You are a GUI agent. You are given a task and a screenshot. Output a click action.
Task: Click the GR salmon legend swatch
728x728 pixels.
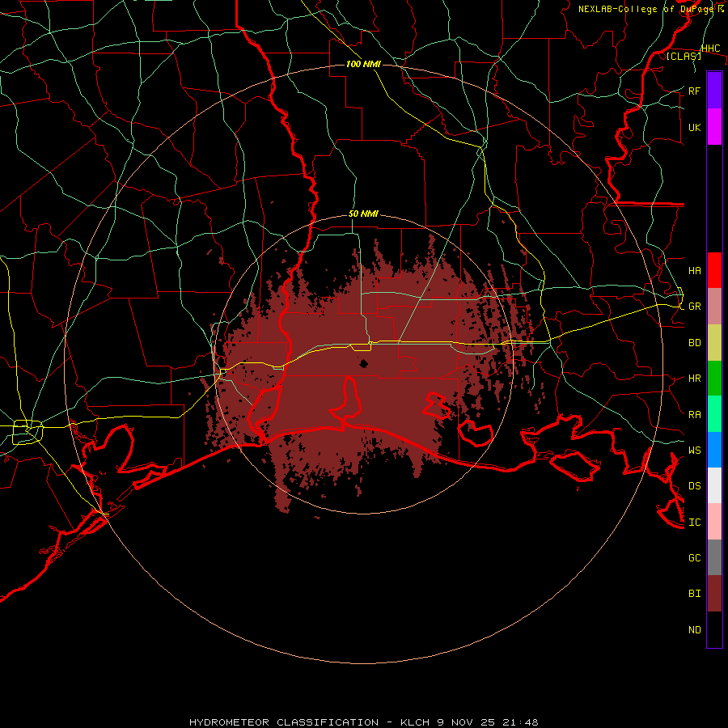point(714,307)
